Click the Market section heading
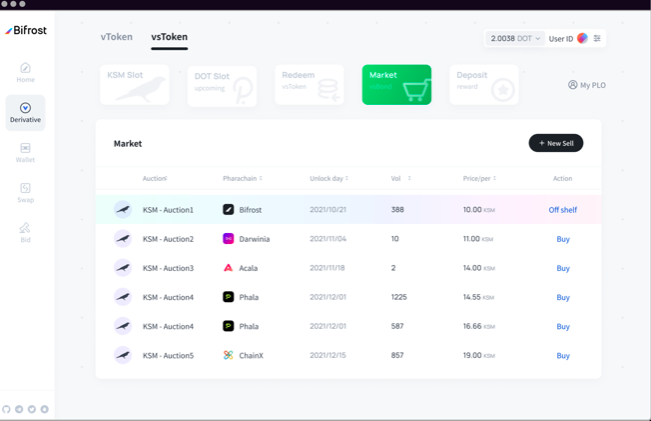Screen dimensions: 651x421 pyautogui.click(x=128, y=143)
